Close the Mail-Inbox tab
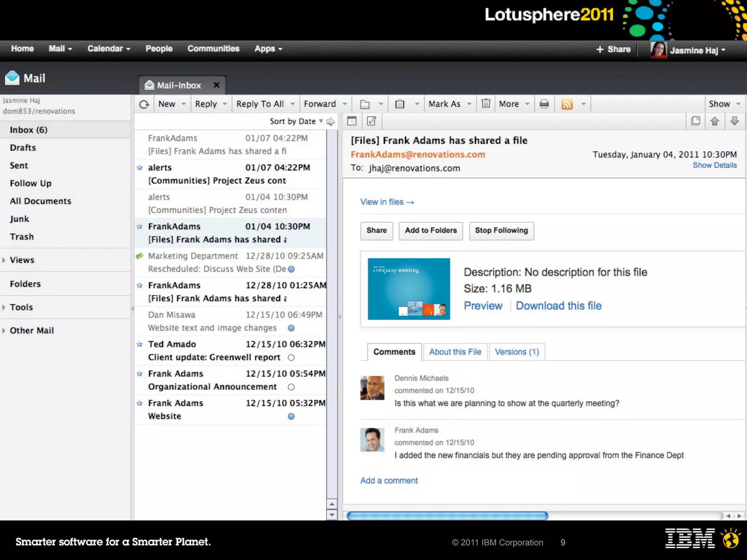747x560 pixels. tap(217, 85)
